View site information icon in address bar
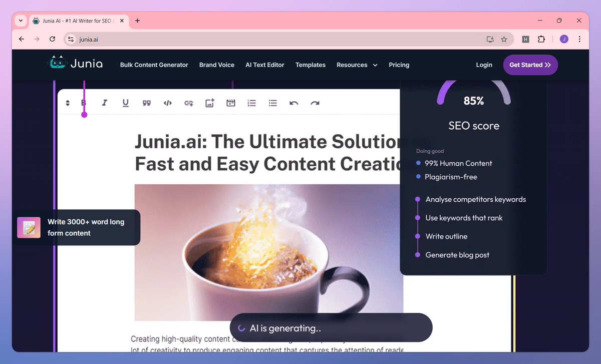 71,39
